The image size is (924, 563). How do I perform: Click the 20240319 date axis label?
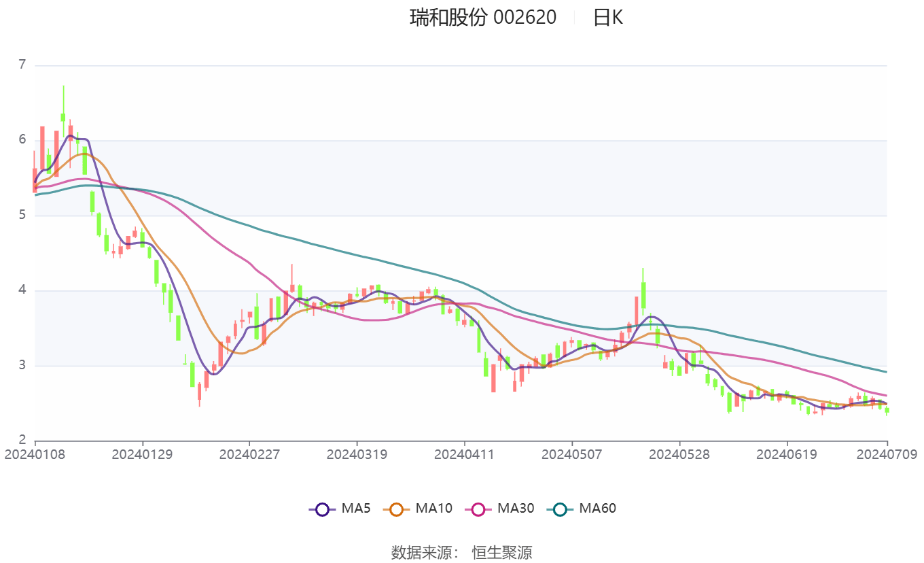pyautogui.click(x=357, y=454)
